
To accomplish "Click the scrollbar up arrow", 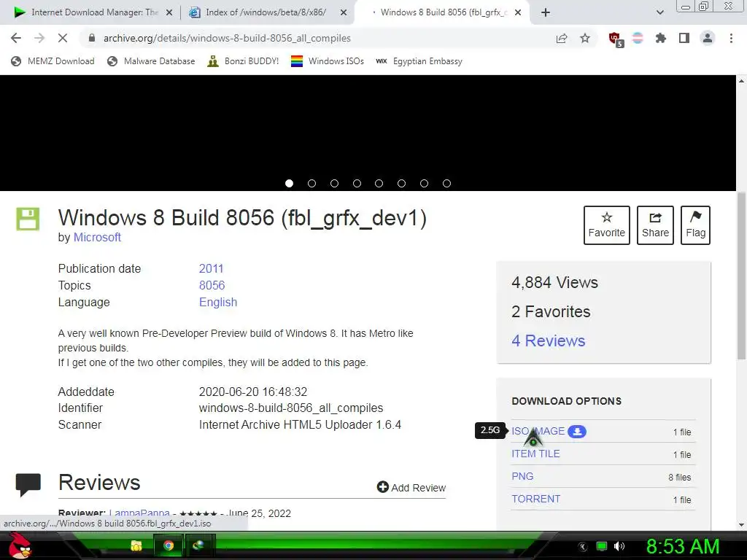I will pos(741,81).
